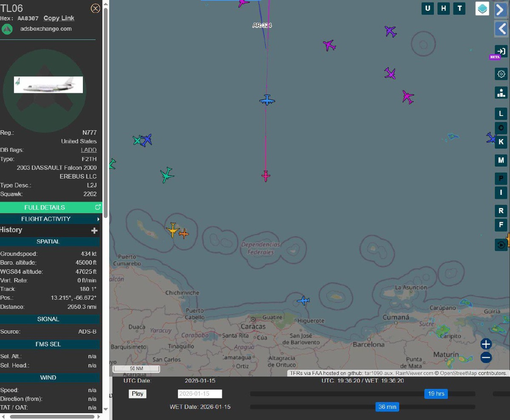Toggle the H map button
The width and height of the screenshot is (510, 420).
[x=443, y=8]
